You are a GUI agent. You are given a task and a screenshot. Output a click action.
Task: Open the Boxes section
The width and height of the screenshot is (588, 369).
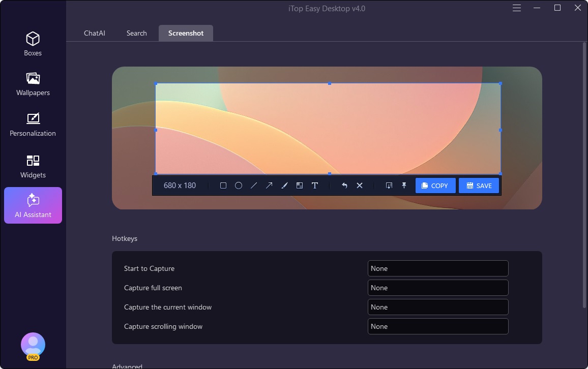pyautogui.click(x=33, y=44)
